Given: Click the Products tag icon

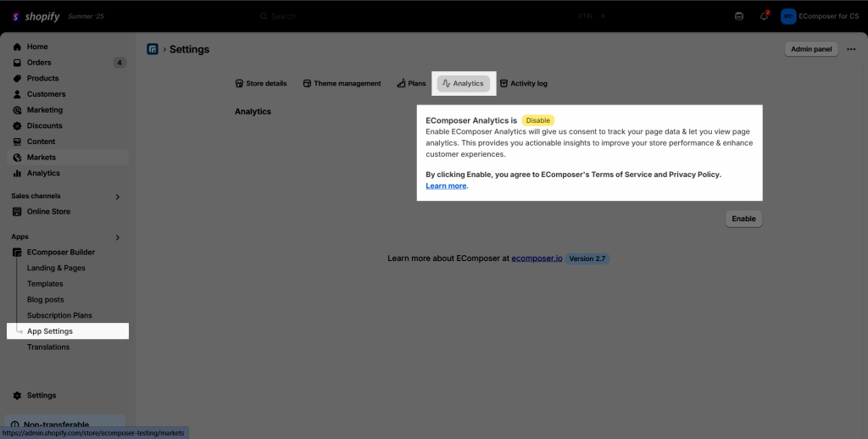Looking at the screenshot, I should pos(17,79).
